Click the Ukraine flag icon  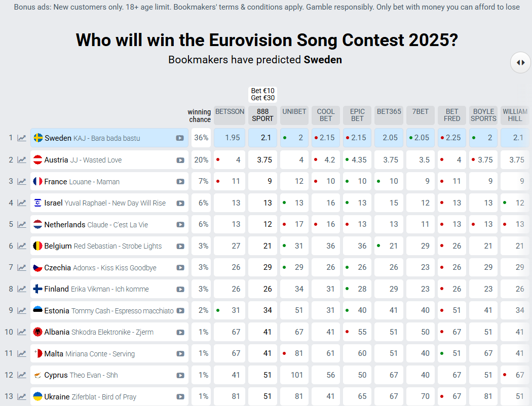[x=37, y=397]
